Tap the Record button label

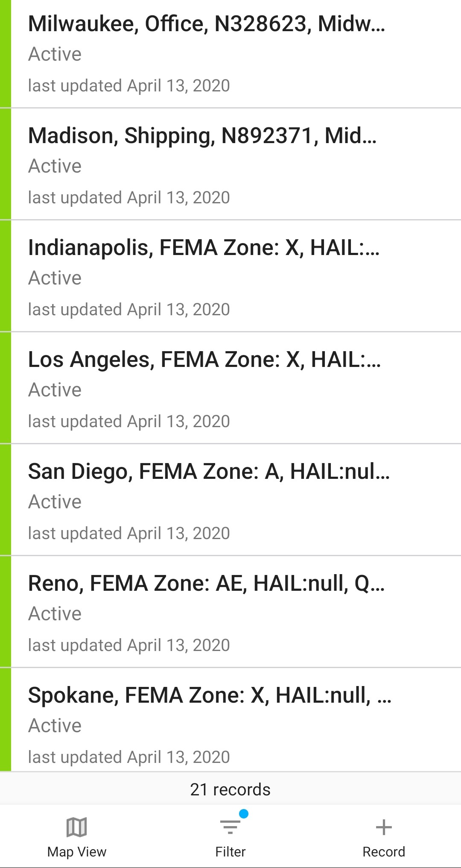point(384,852)
